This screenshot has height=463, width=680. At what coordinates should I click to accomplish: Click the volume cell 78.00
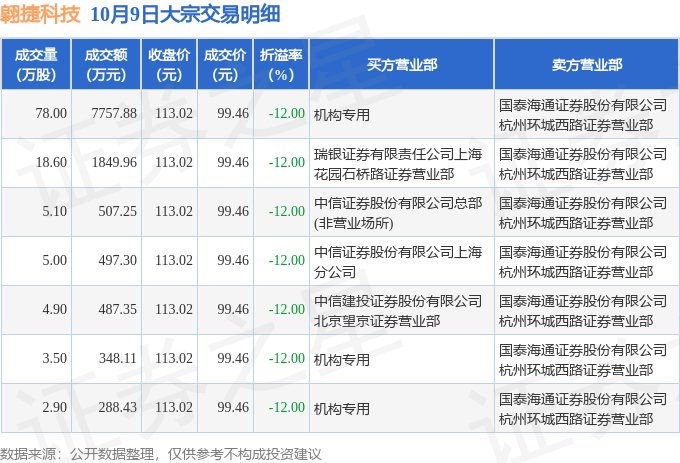[51, 114]
